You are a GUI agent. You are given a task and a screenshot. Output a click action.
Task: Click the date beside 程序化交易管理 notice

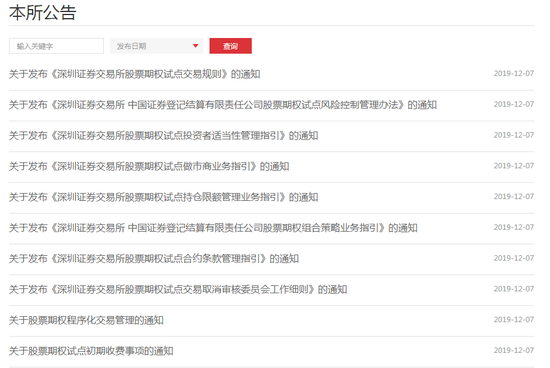point(514,320)
